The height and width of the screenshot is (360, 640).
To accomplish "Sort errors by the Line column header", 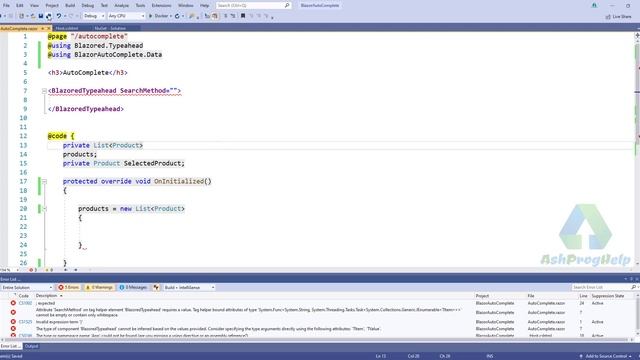I will 583,296.
